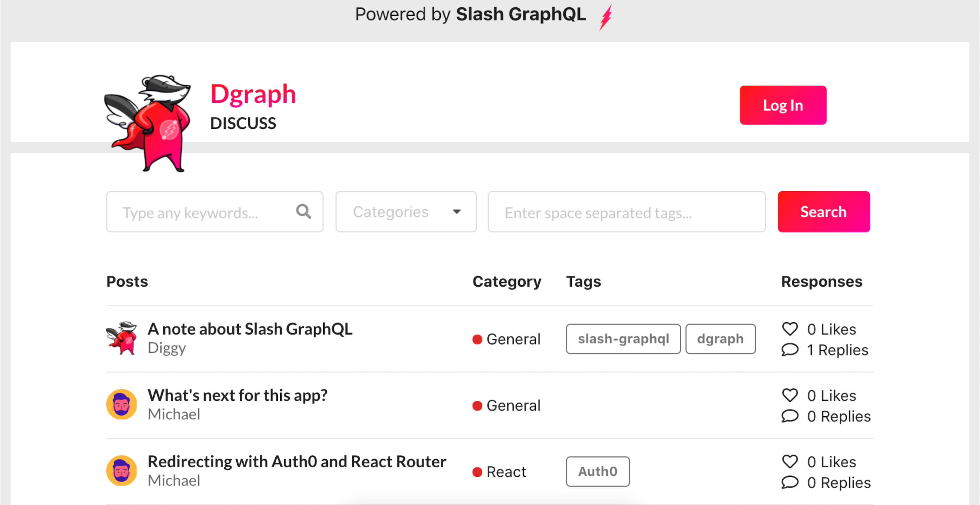This screenshot has width=980, height=505.
Task: Open the post titled Redirecting with Auth0 and React Router
Action: tap(297, 461)
